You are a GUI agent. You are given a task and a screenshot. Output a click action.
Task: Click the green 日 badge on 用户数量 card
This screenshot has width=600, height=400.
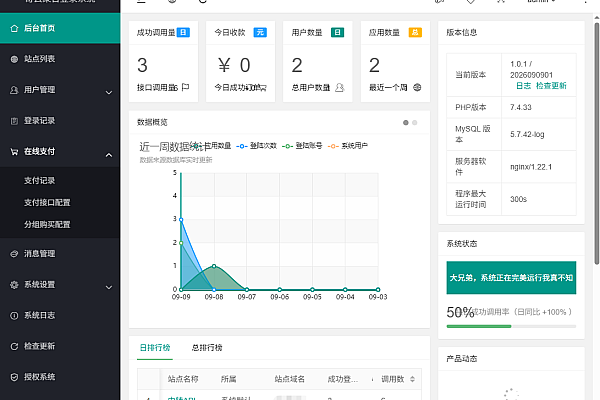pos(338,33)
